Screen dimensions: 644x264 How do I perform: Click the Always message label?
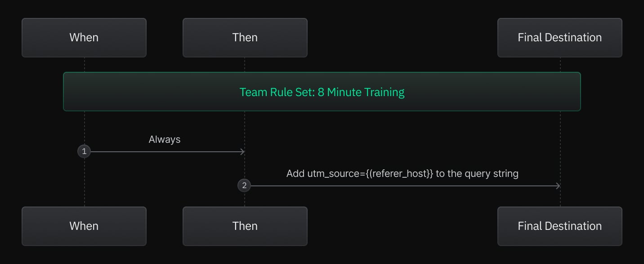tap(165, 140)
